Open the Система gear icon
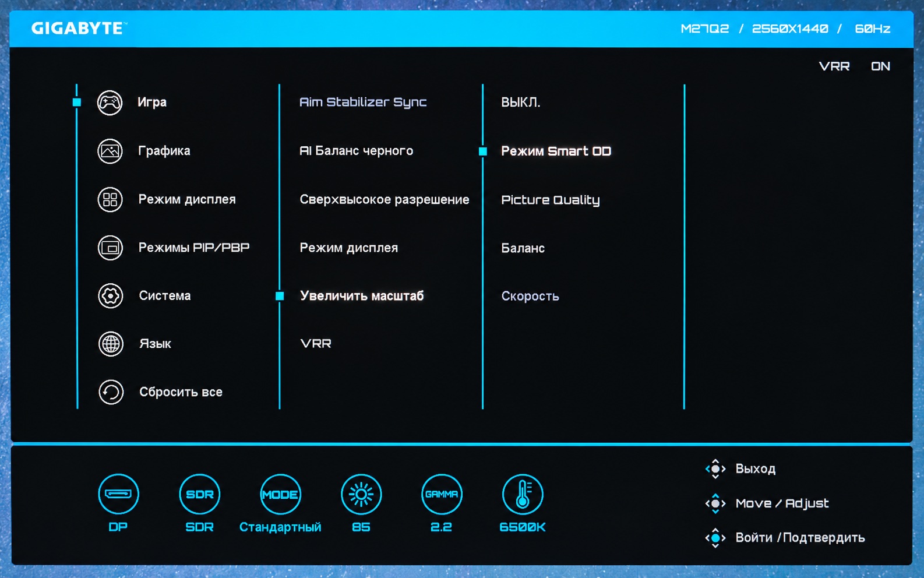The image size is (924, 578). (110, 296)
